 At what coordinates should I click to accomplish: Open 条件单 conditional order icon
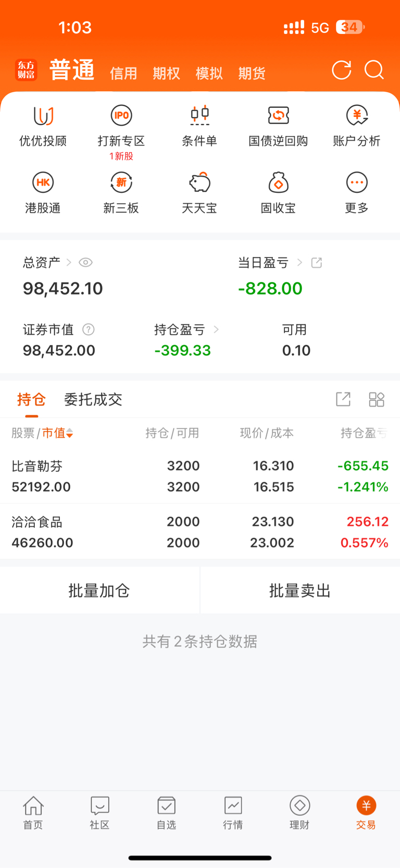pyautogui.click(x=199, y=116)
